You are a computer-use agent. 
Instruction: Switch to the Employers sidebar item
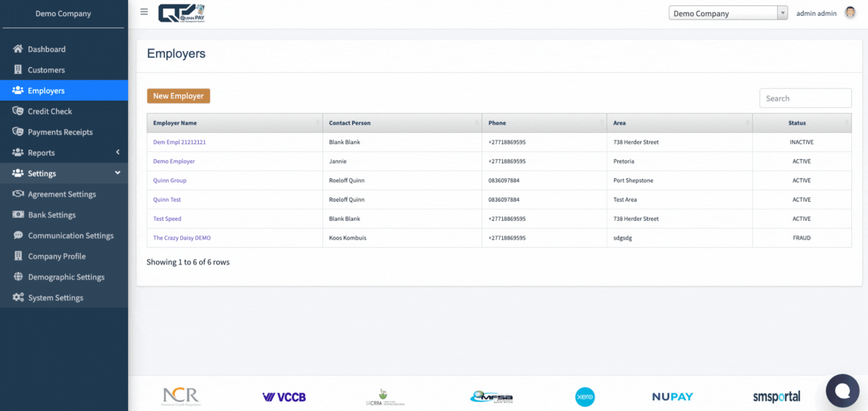pos(47,90)
